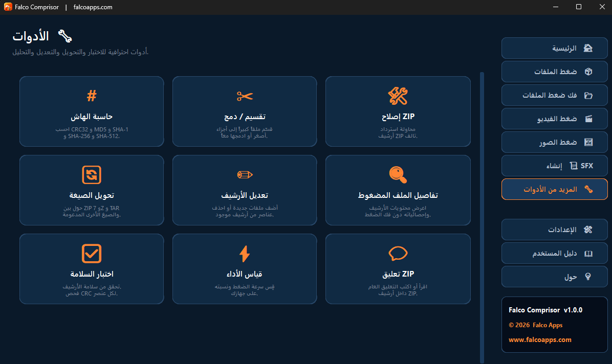Image resolution: width=612 pixels, height=364 pixels.
Task: Click the hash calculator # icon
Action: click(x=92, y=96)
